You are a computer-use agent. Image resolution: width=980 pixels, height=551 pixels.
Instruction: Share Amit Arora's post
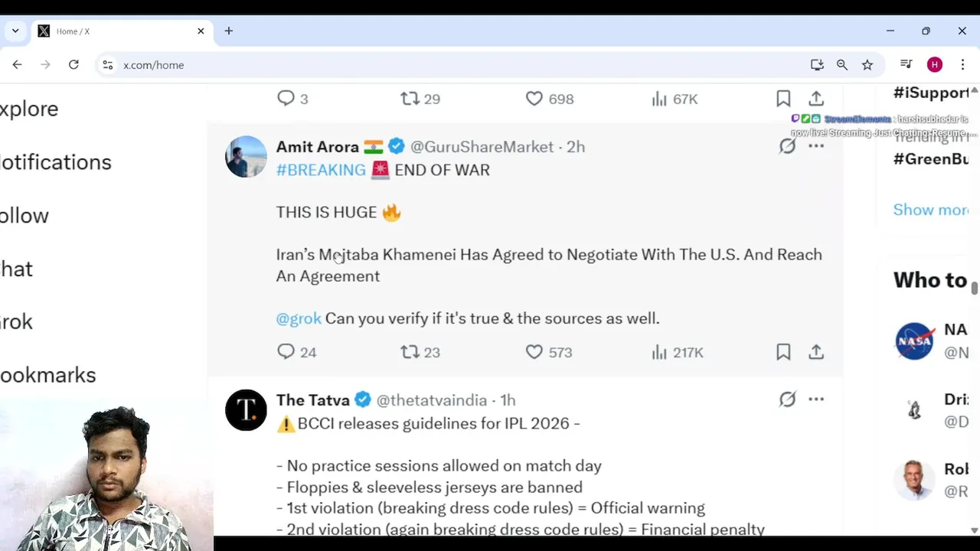click(816, 352)
